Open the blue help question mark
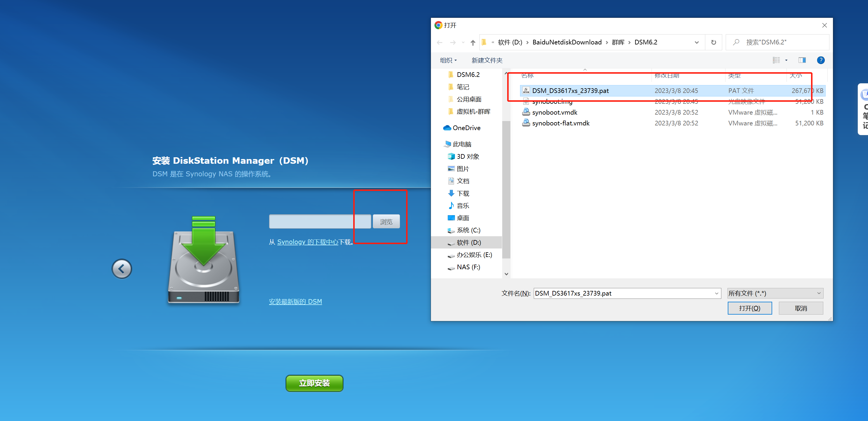 tap(820, 60)
